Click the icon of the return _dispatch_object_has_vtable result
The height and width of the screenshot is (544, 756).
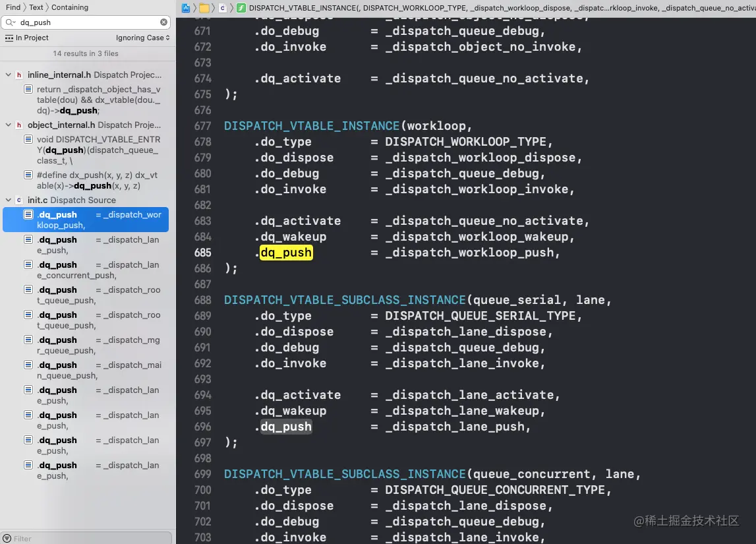point(28,89)
